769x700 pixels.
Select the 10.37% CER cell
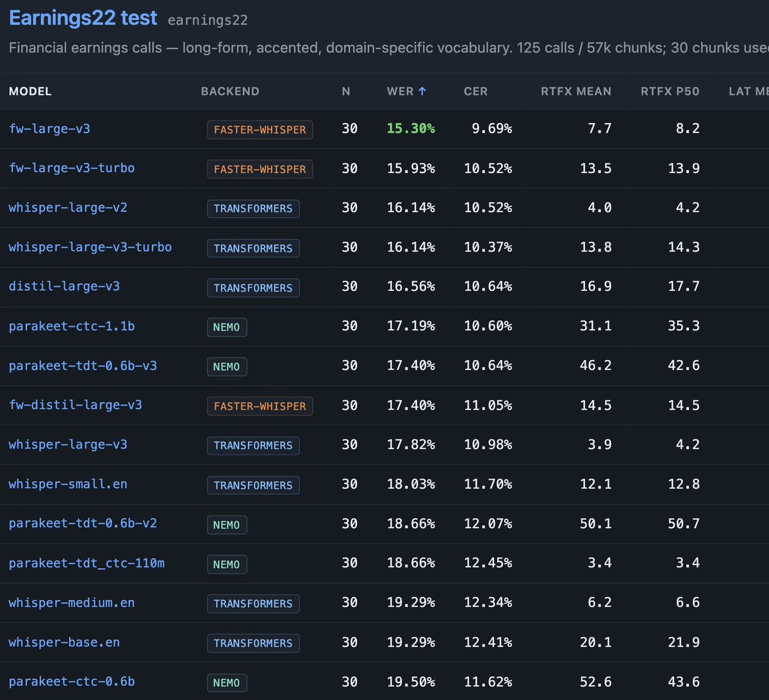tap(488, 247)
